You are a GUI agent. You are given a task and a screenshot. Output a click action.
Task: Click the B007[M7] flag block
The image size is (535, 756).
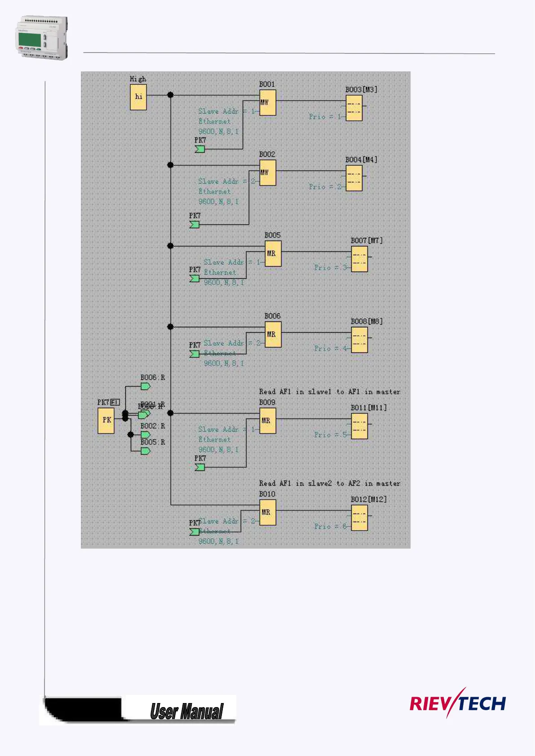click(x=359, y=259)
